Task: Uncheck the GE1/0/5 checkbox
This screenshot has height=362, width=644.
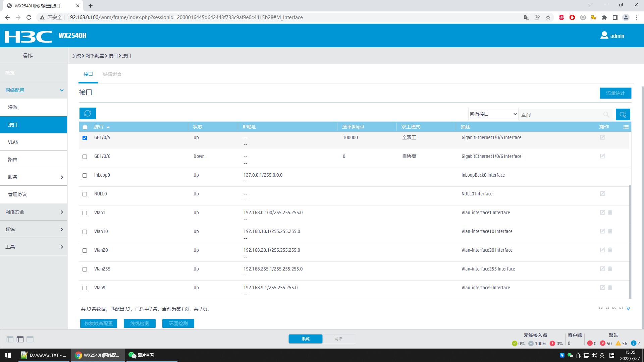Action: tap(85, 138)
